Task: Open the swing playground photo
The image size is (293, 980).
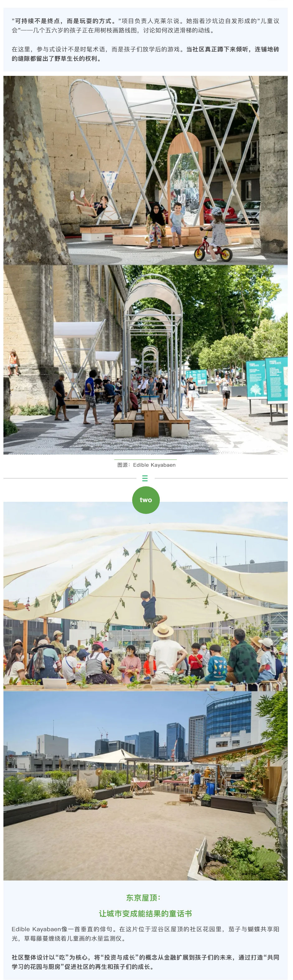Action: 145,170
